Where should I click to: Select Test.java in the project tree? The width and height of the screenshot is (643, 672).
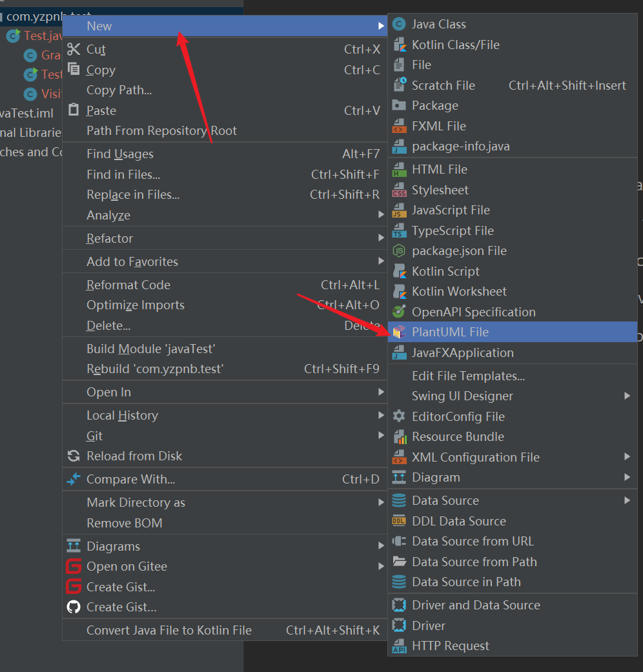pos(43,36)
